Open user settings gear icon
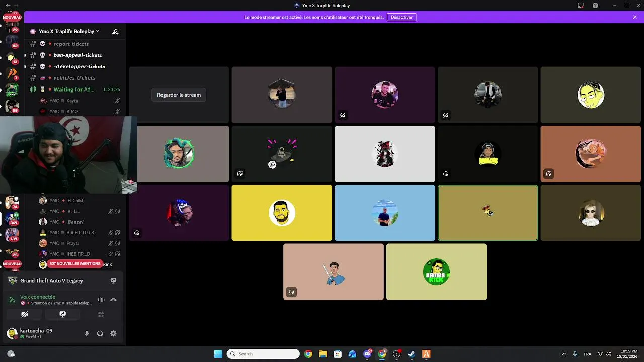Viewport: 644px width, 362px height. coord(113,333)
